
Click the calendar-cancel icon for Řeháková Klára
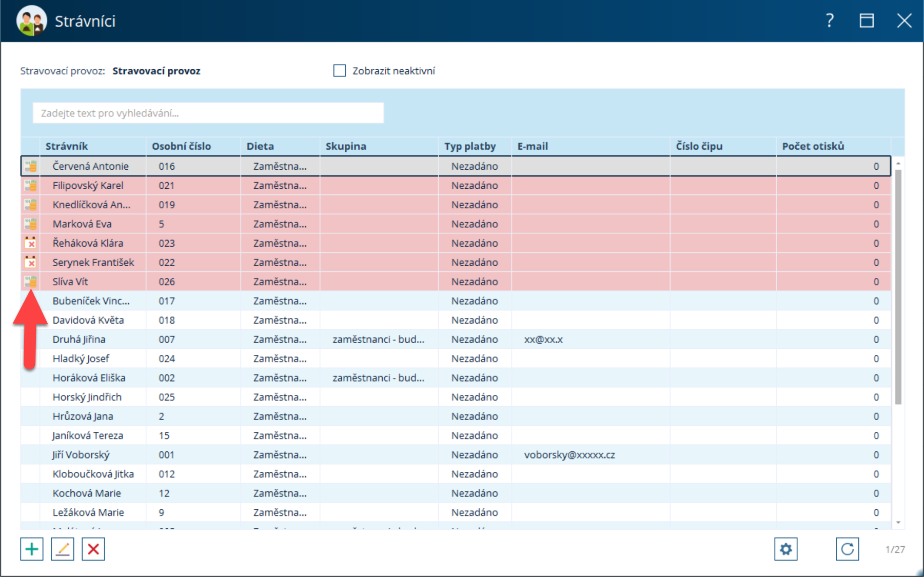click(31, 243)
